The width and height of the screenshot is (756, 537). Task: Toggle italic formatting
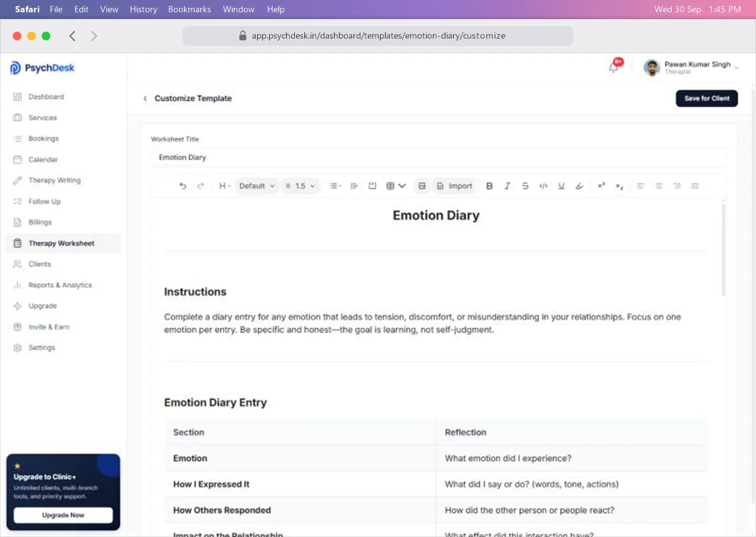click(507, 186)
